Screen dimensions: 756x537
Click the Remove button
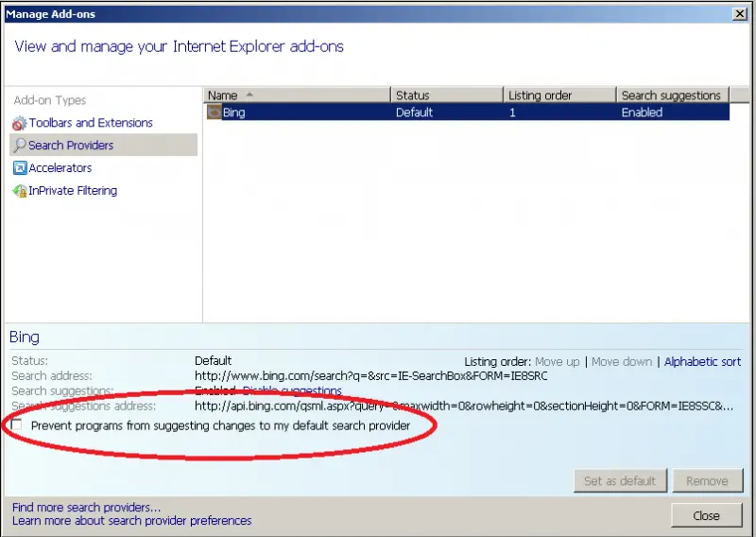[x=707, y=480]
